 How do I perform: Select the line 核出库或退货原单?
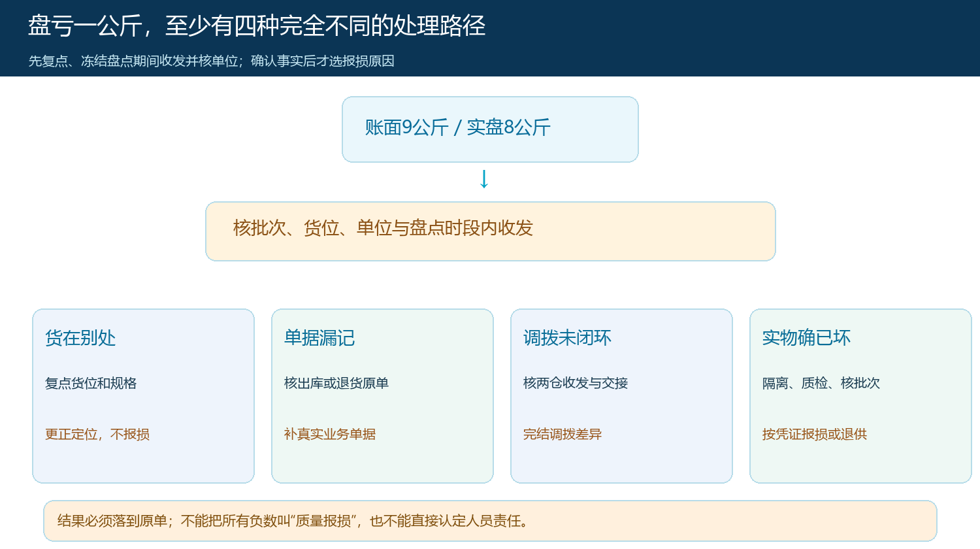click(x=336, y=383)
